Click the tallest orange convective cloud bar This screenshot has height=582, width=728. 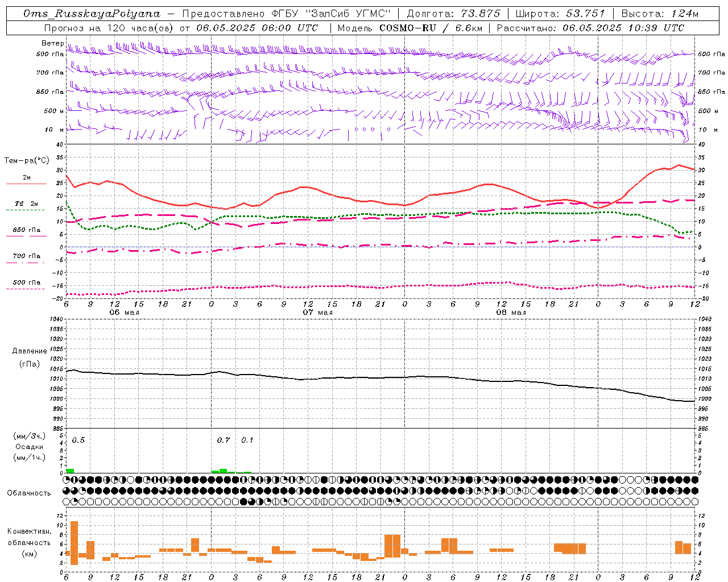click(x=74, y=543)
